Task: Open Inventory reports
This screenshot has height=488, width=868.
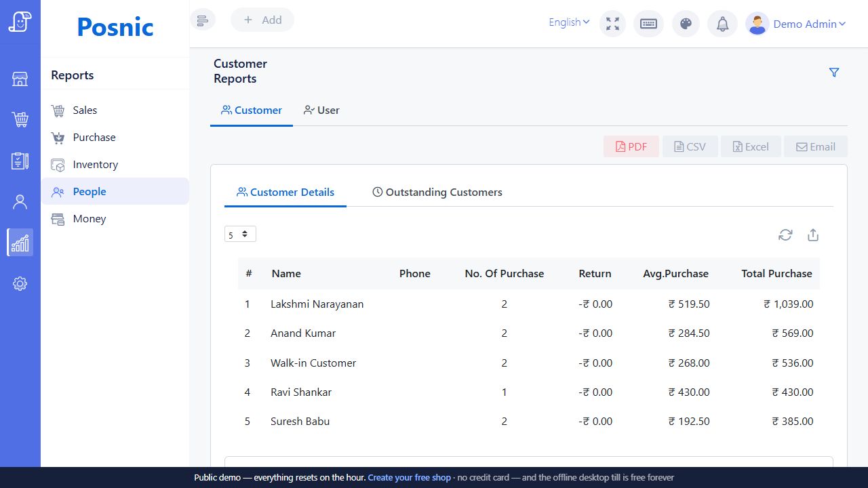Action: [x=115, y=164]
